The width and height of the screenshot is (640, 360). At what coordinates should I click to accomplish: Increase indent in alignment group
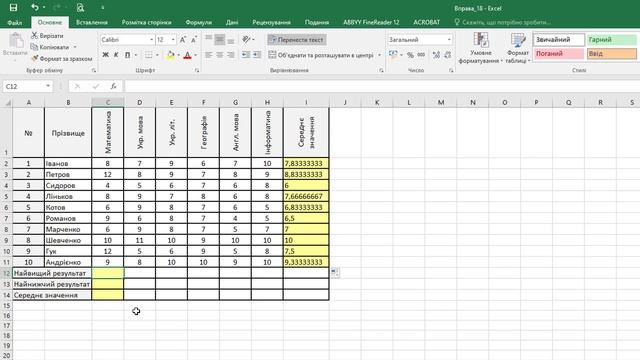tap(257, 55)
